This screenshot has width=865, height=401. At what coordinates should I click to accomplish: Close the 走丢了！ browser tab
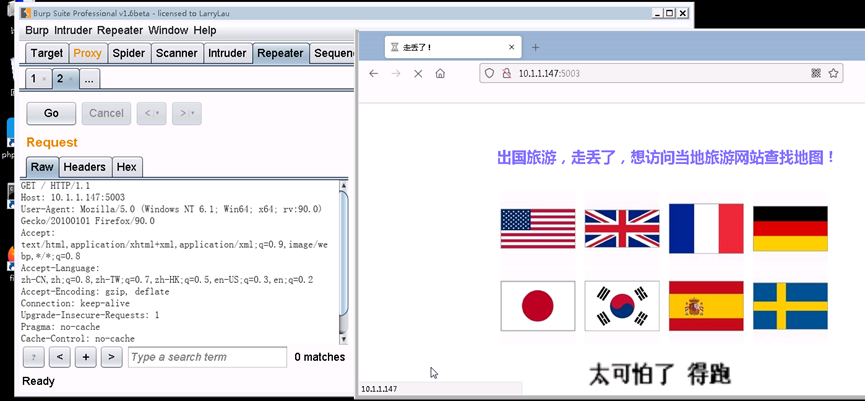pyautogui.click(x=511, y=47)
